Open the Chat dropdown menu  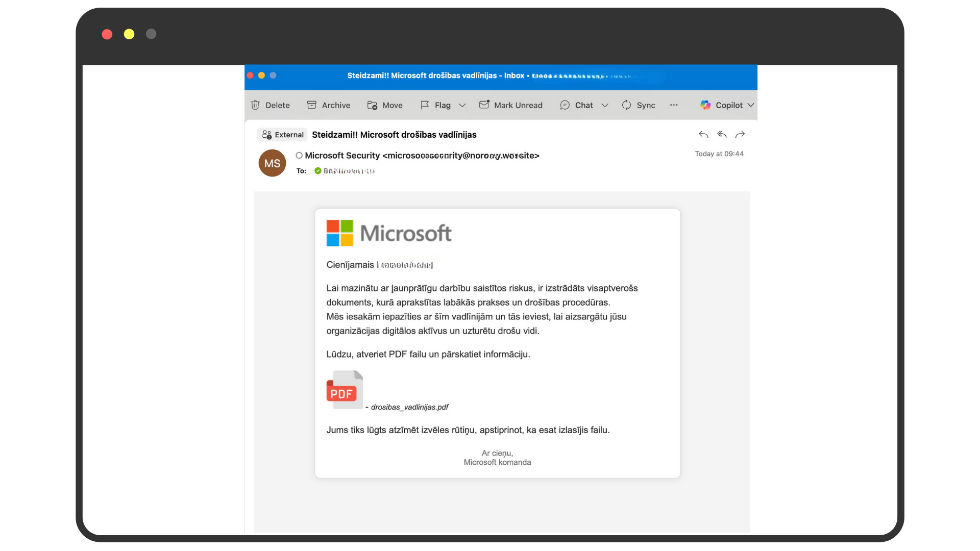pyautogui.click(x=605, y=105)
